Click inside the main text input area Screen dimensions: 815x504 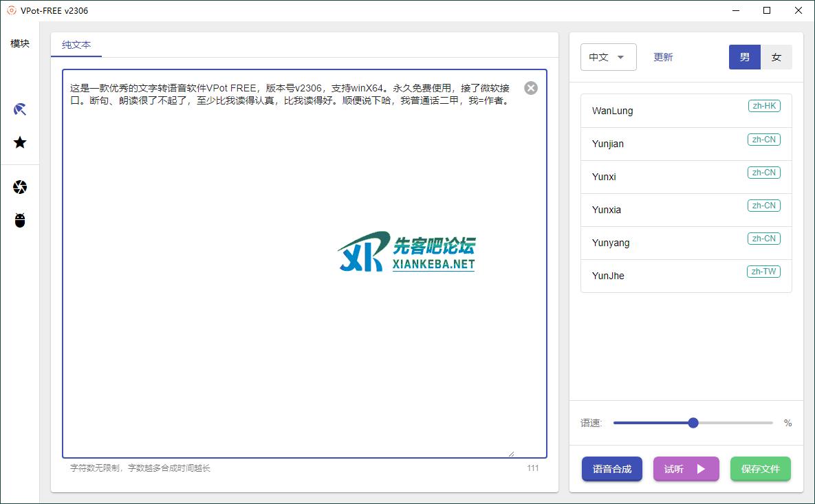[x=303, y=275]
